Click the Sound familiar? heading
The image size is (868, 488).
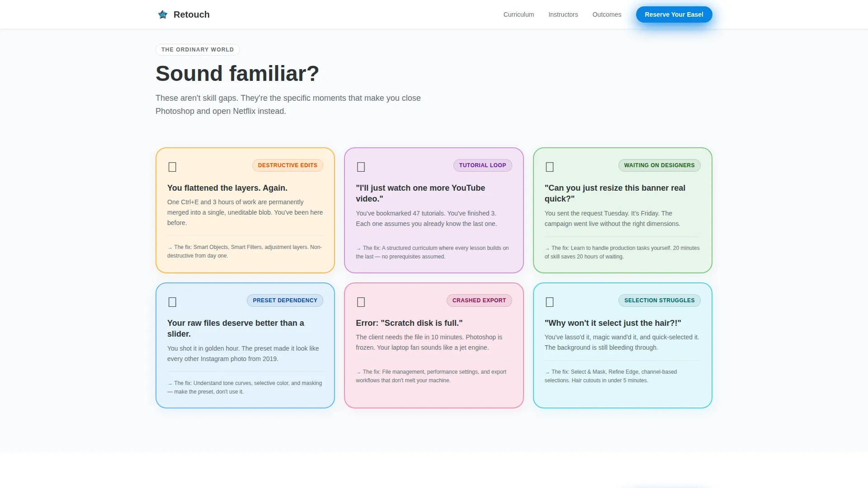[x=237, y=73]
